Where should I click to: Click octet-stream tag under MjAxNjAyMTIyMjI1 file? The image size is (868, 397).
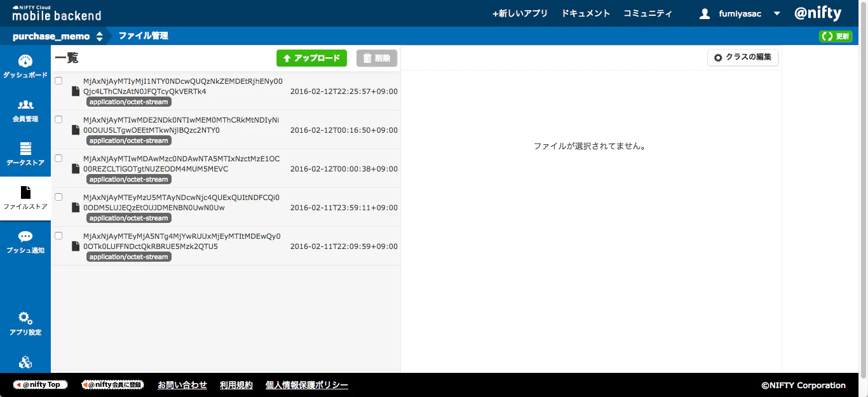pos(129,102)
